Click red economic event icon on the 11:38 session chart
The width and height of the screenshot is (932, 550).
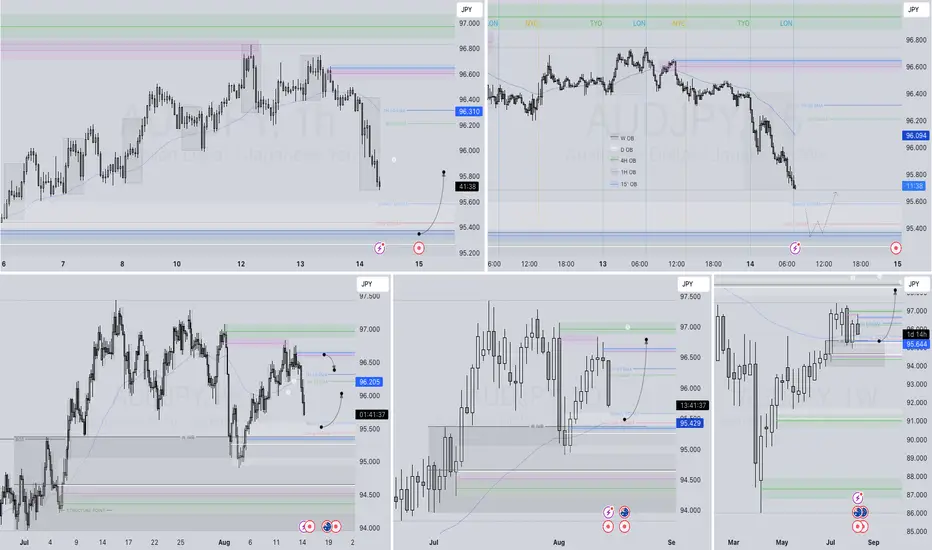896,248
